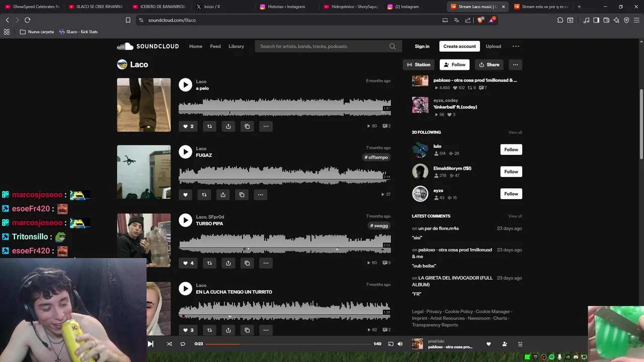Play 'EN LA CUCHA TENGO UN TURRITO'

click(185, 289)
